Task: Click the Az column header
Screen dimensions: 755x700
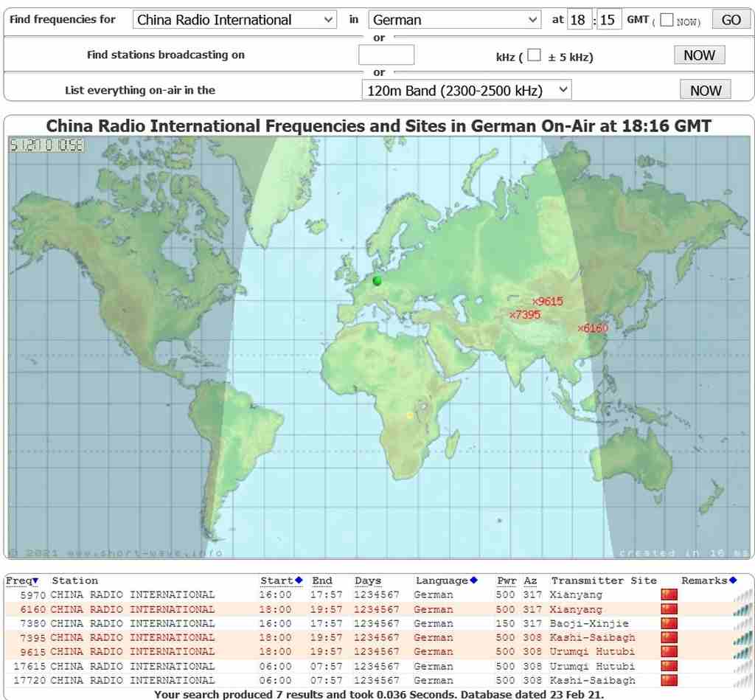Action: [x=530, y=581]
